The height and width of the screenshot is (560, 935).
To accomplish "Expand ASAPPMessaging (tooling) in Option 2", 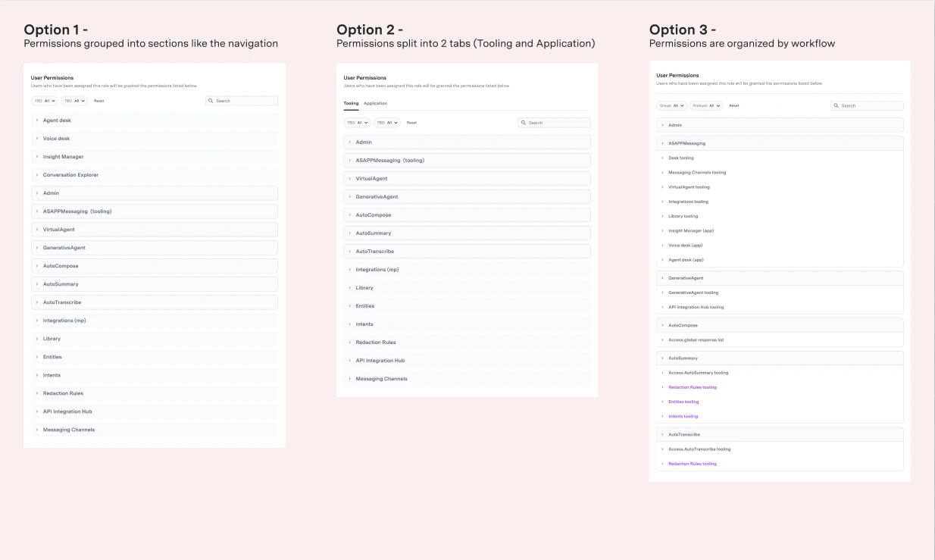I will 467,161.
